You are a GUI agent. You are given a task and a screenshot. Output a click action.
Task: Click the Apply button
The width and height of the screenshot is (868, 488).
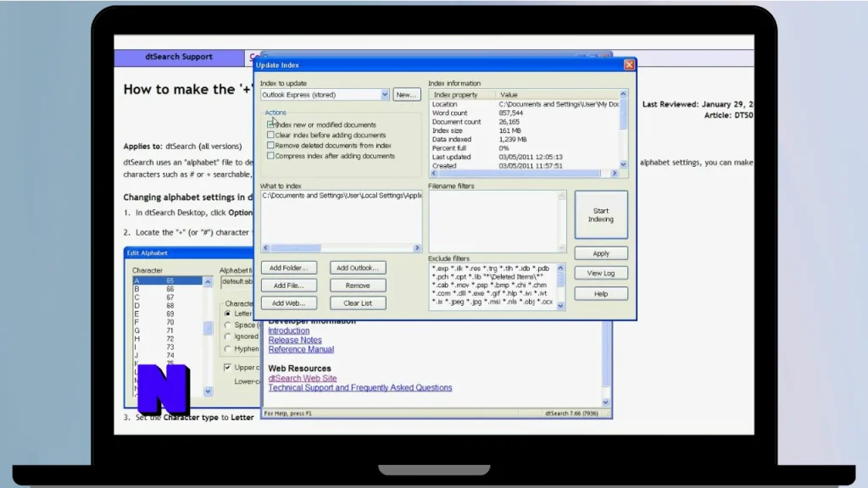pyautogui.click(x=601, y=253)
